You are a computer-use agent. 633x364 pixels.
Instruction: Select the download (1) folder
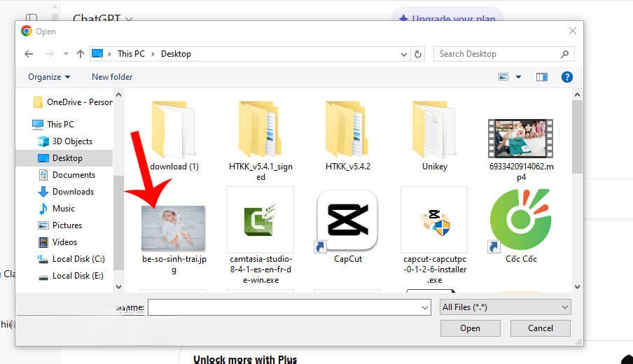click(x=174, y=136)
